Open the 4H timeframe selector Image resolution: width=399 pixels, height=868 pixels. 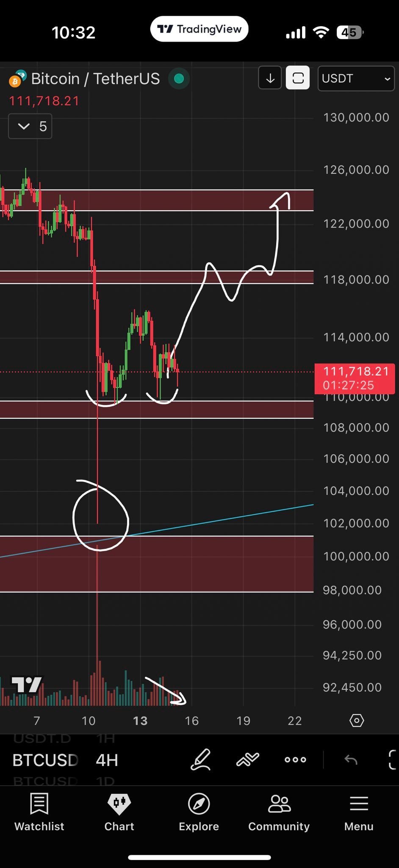(x=107, y=760)
